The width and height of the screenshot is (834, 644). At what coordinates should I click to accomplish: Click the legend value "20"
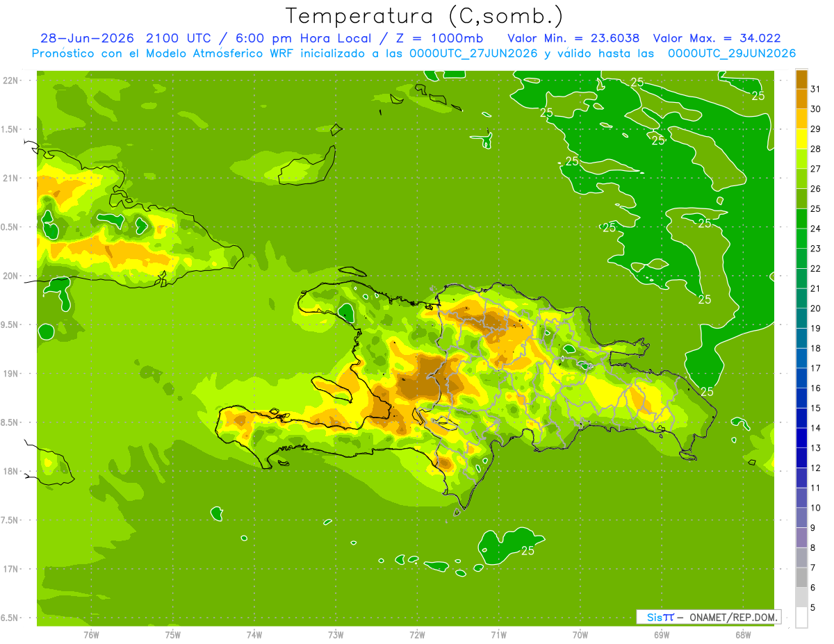(815, 308)
